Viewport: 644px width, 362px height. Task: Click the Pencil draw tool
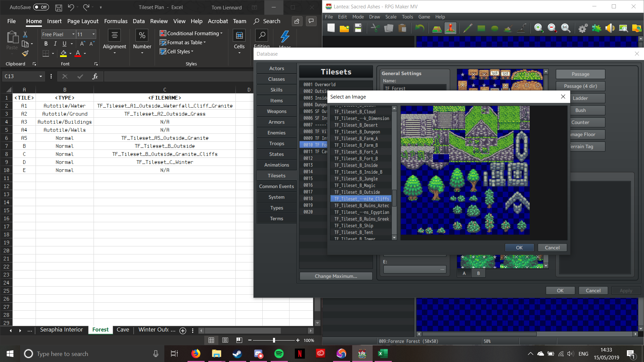[x=468, y=28]
